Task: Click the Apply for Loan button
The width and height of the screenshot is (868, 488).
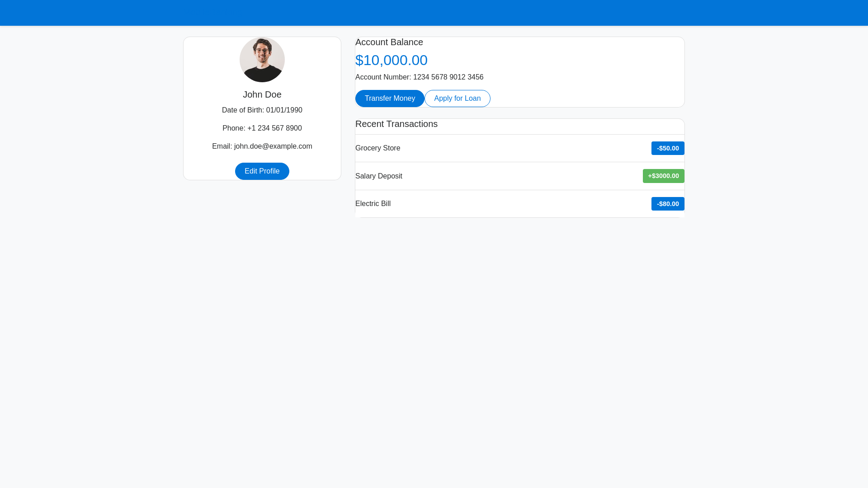Action: pyautogui.click(x=457, y=99)
